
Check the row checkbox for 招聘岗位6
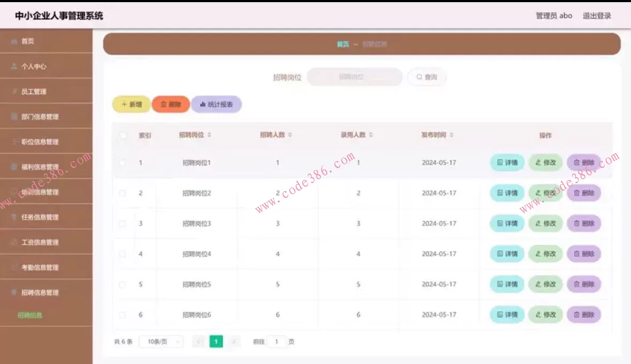123,315
